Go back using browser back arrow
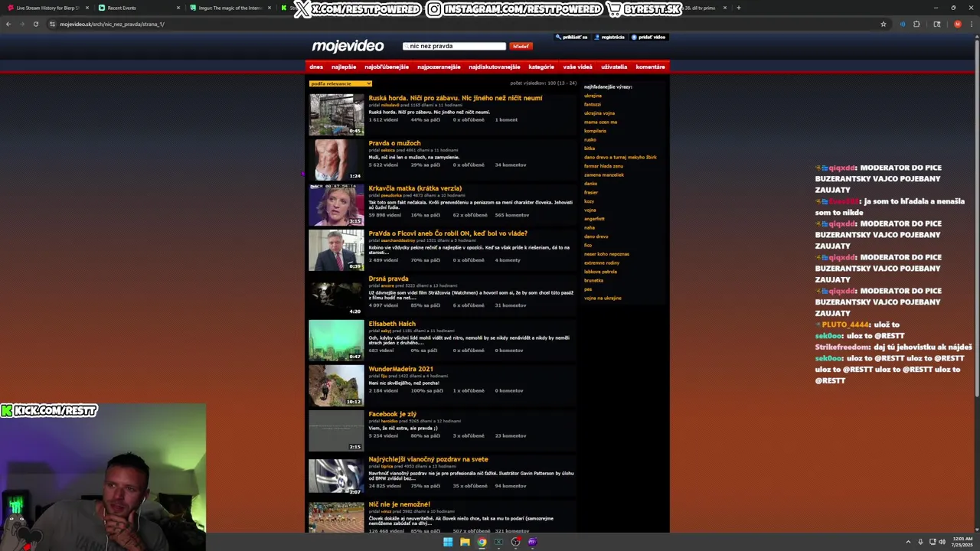980x551 pixels. [x=8, y=24]
